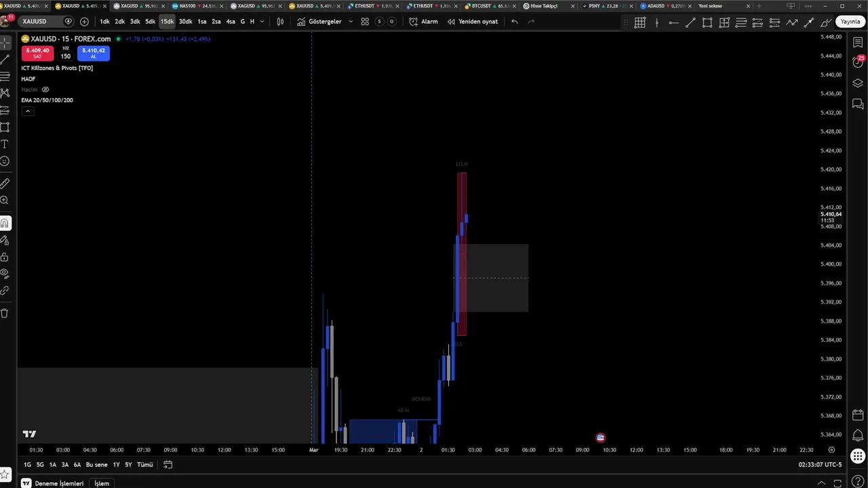868x488 pixels.
Task: Select the grid drawing shortcut in favorites toolbar
Action: [639, 22]
